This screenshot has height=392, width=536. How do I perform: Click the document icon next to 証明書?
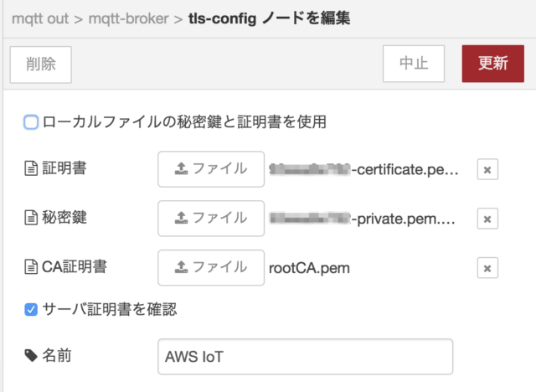[31, 168]
